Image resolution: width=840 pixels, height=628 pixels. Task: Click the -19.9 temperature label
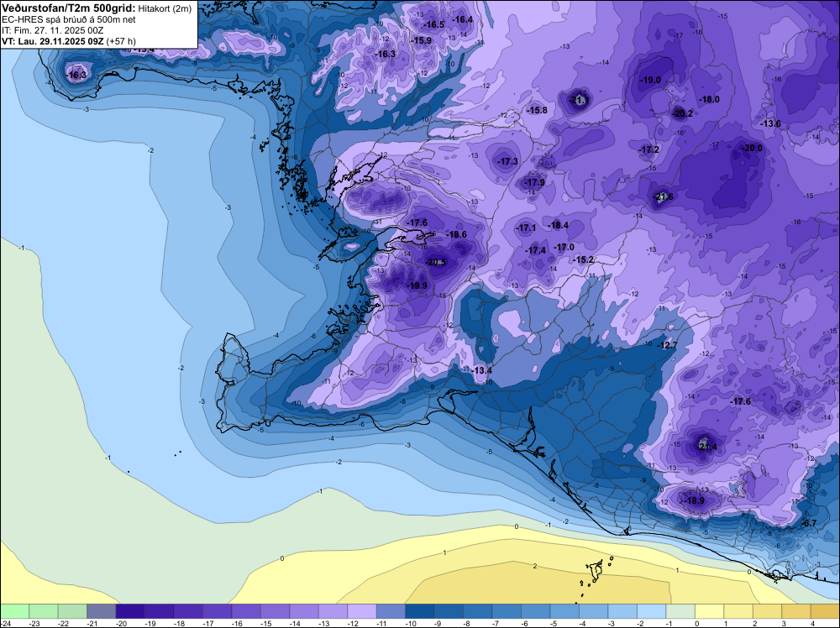click(417, 286)
